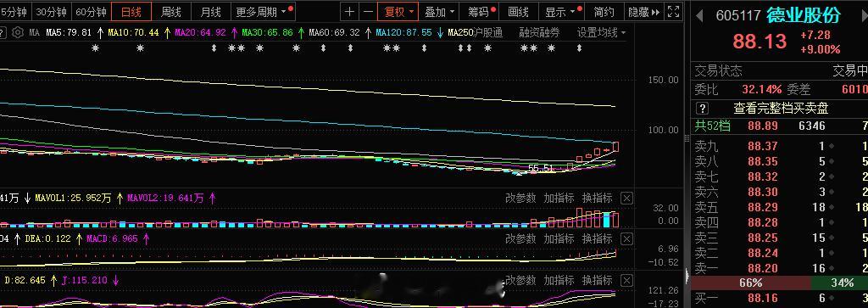The width and height of the screenshot is (868, 308).
Task: Click MA20:64.92 moving average label
Action: tap(200, 33)
